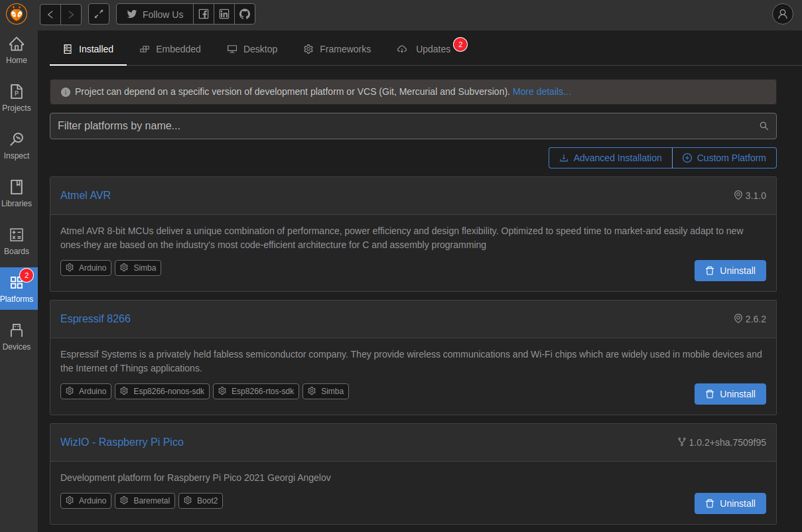Click the expand fullscreen arrows button
This screenshot has width=802, height=532.
99,14
